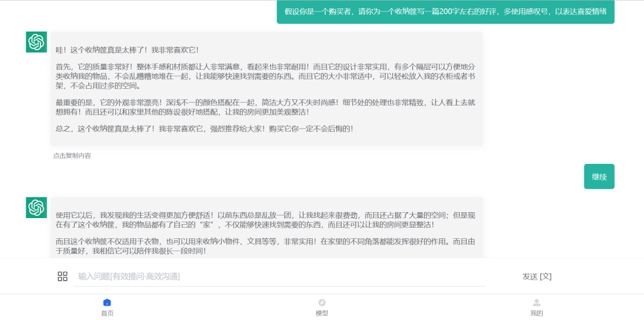Click the user icon above 我的
The image size is (644, 320).
tap(537, 303)
